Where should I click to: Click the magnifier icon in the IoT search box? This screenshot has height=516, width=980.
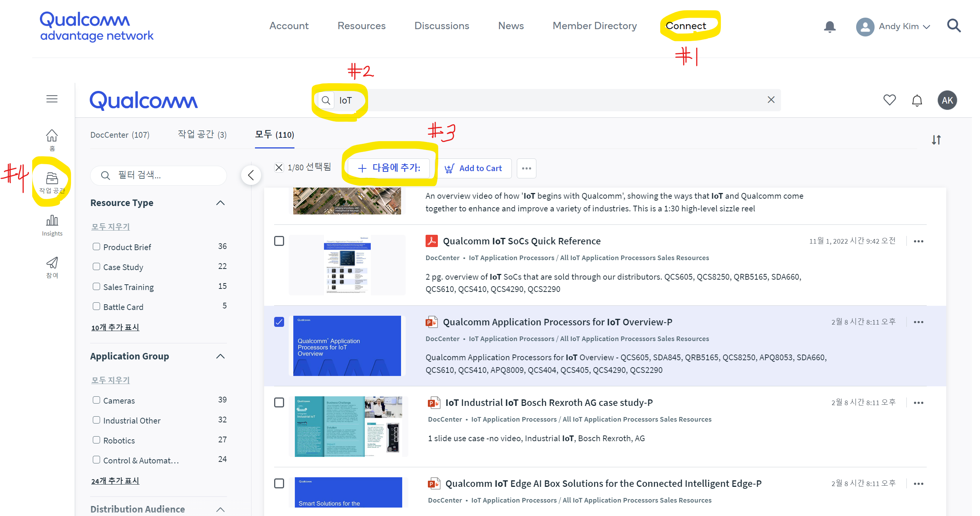(326, 101)
